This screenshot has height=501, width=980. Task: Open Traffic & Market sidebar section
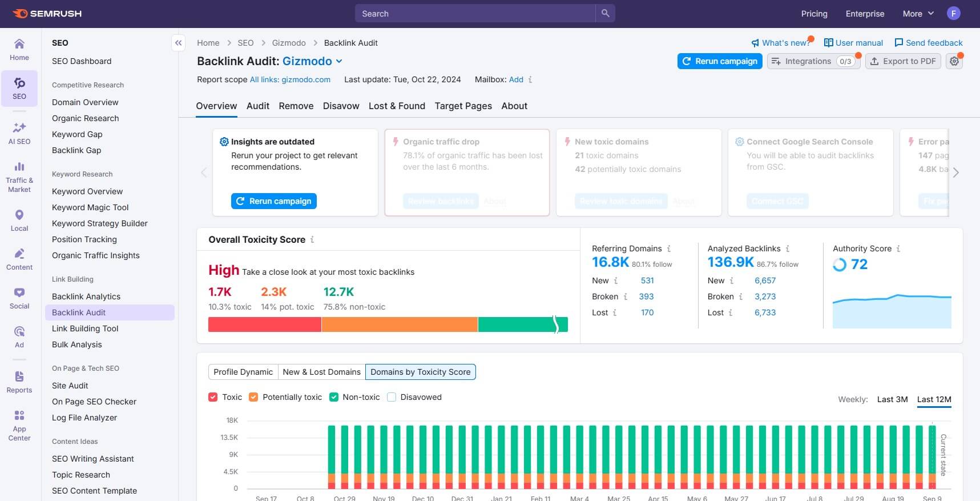tap(19, 177)
